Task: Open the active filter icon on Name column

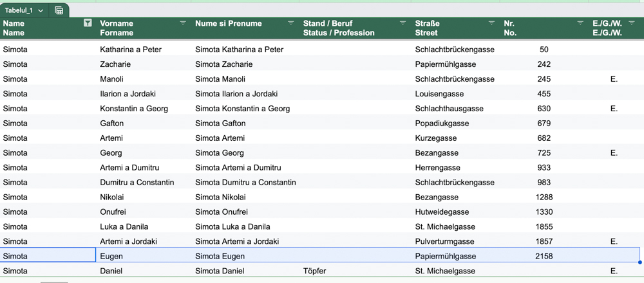Action: click(88, 23)
